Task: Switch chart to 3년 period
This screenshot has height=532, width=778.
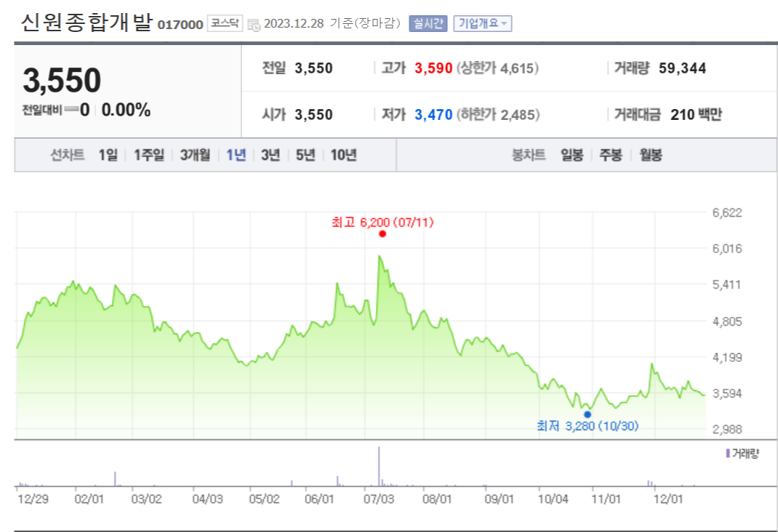Action: 270,156
